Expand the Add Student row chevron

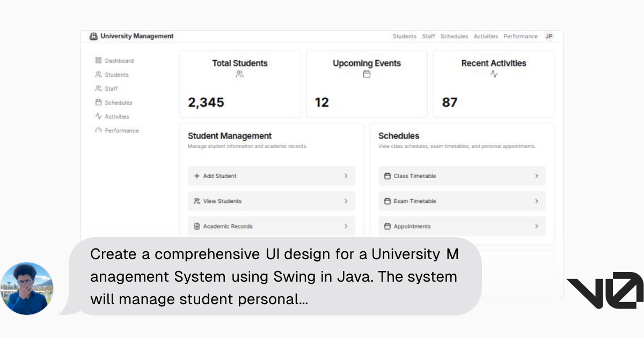tap(346, 176)
